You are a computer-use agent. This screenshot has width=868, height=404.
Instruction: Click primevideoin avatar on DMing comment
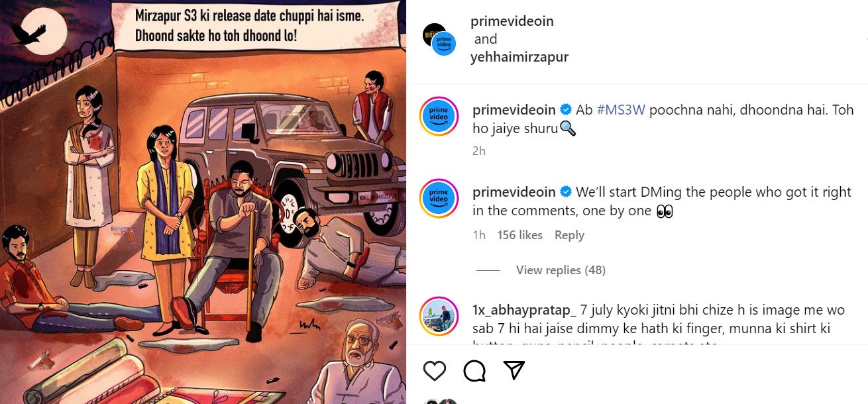point(439,199)
